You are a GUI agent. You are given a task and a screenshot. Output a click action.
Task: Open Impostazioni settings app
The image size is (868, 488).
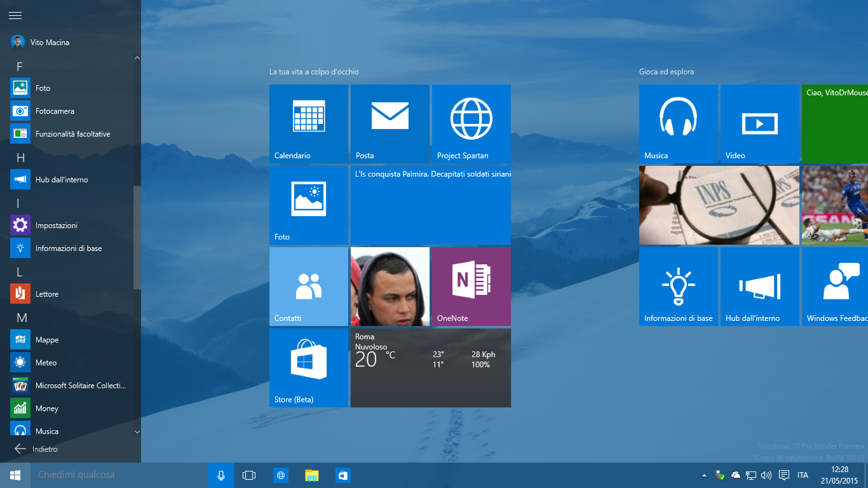(x=70, y=226)
